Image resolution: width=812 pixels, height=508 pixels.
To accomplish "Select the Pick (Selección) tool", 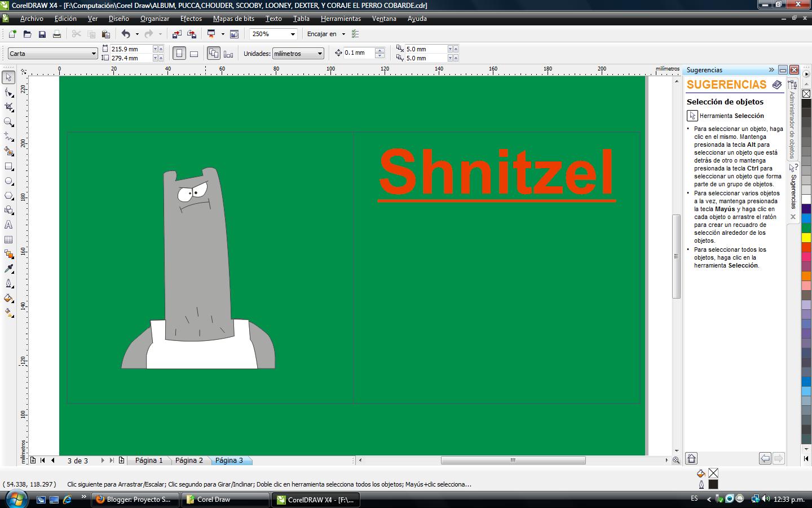I will (x=8, y=77).
